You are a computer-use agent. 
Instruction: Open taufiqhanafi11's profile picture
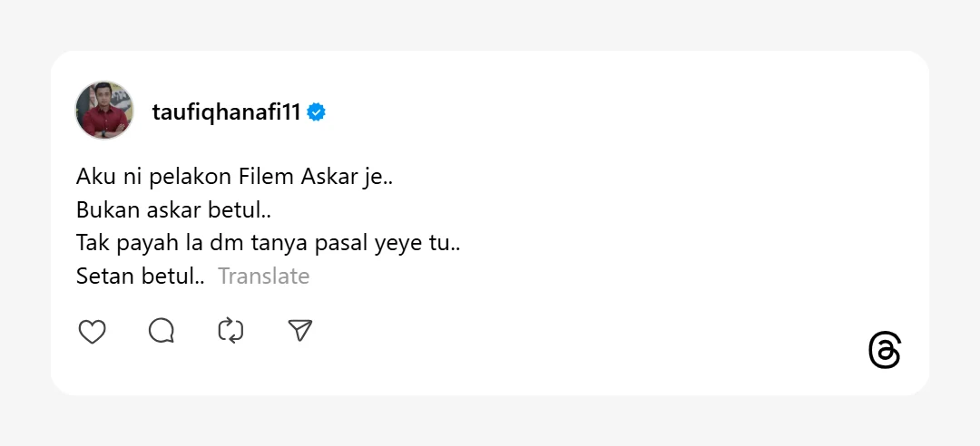pyautogui.click(x=104, y=111)
